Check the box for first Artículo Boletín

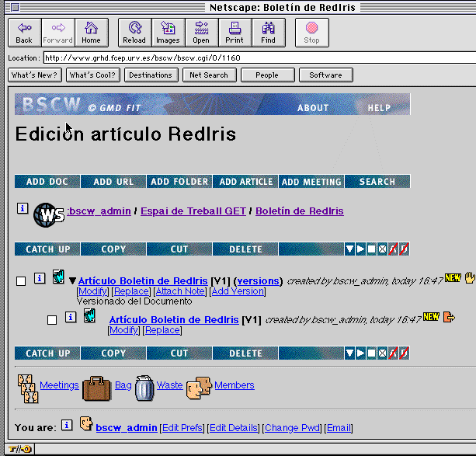point(21,281)
